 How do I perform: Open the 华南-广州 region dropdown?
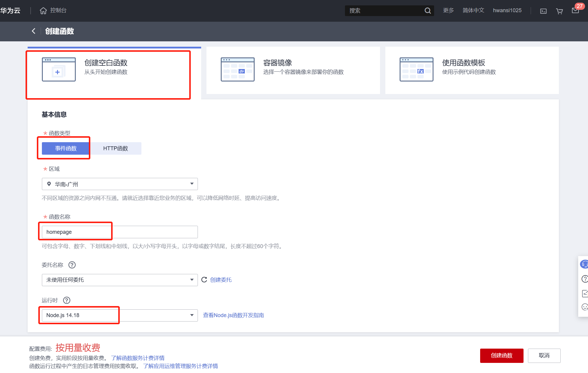coord(120,184)
